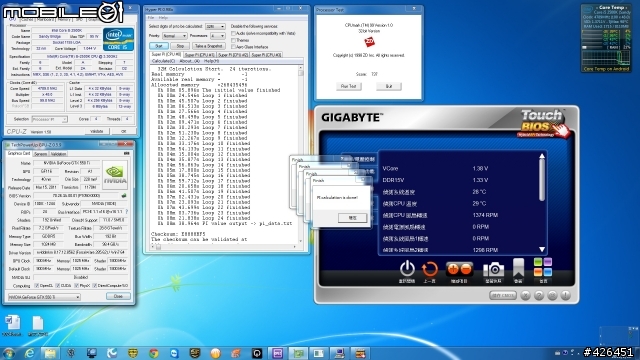Click the BIOS save chip icon in GPU-Z
This screenshot has width=640, height=360.
pos(124,196)
